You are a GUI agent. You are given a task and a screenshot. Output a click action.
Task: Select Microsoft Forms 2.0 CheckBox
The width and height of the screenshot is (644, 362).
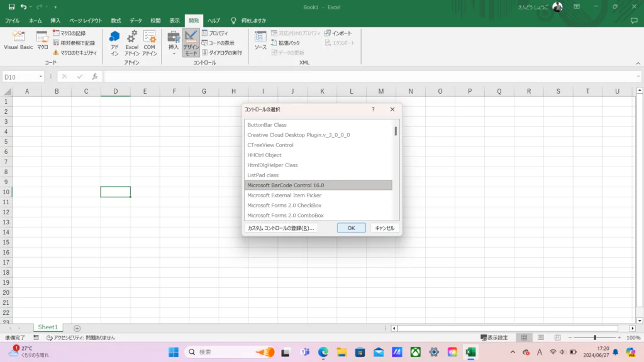click(318, 206)
